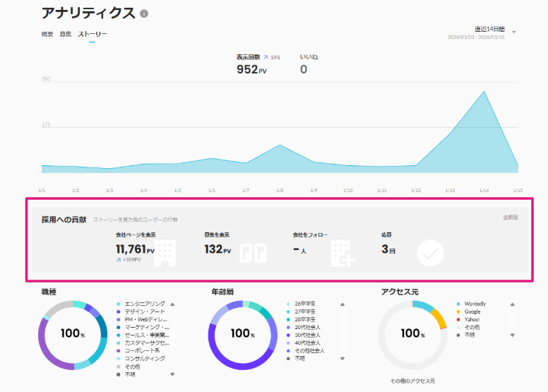Viewport: 548px width, 392px height.
Task: Click the cards icon next to 募集を表示
Action: click(x=253, y=253)
